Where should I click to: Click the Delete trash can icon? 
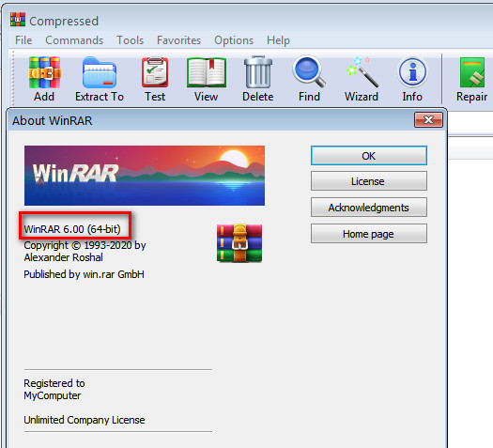(258, 72)
